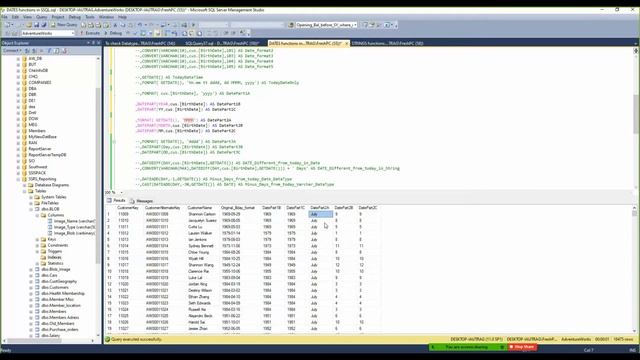Click the dbo.Blob_Image table icon
Image resolution: width=640 pixels, height=360 pixels.
(37, 269)
